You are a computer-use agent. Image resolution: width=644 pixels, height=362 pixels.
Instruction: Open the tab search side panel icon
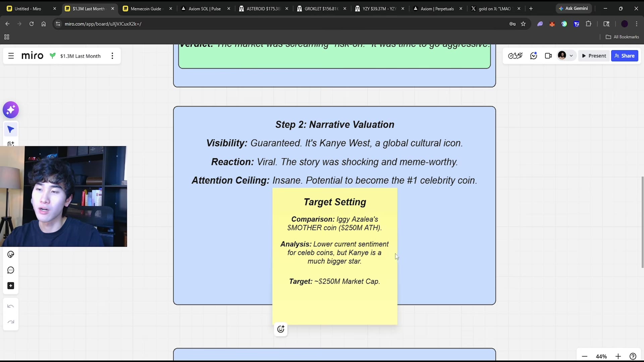click(606, 24)
